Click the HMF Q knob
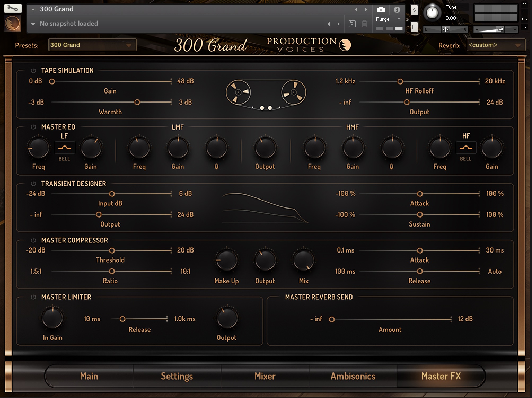532x398 pixels. pos(392,148)
